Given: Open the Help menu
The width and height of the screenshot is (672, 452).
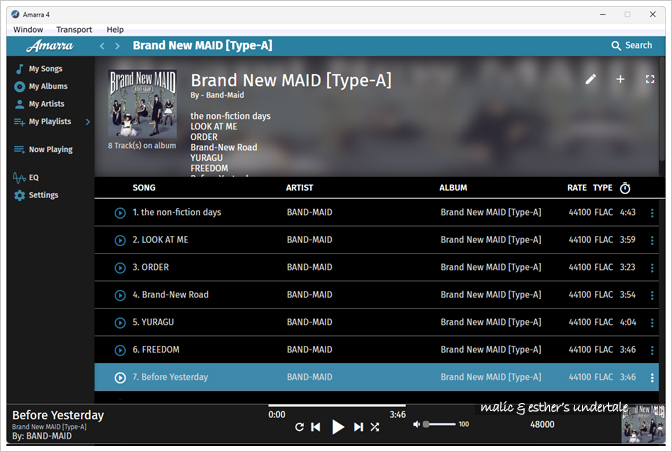Looking at the screenshot, I should point(115,30).
